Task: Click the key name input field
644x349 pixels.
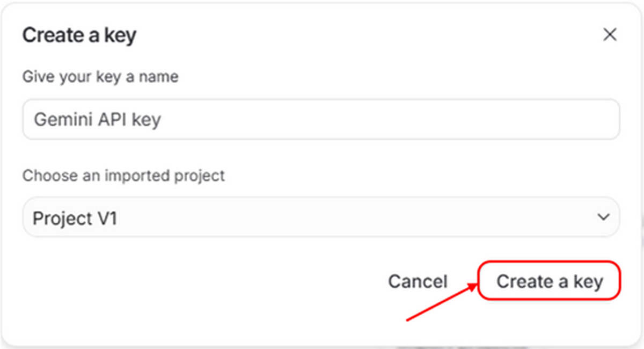Action: pyautogui.click(x=321, y=119)
